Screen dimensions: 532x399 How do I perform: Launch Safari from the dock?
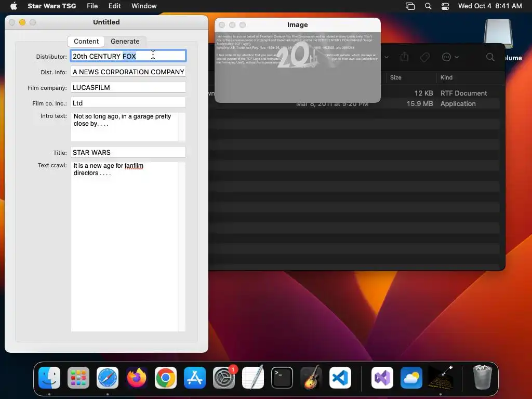108,378
